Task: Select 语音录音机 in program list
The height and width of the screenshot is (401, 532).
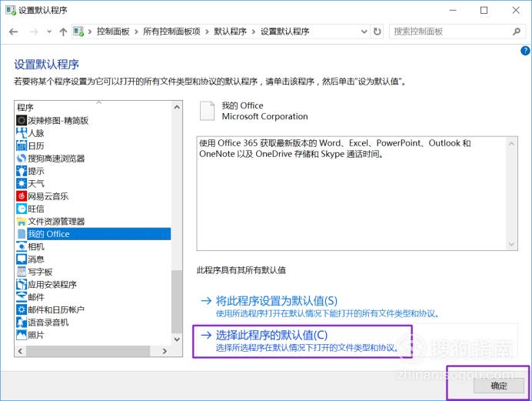Action: [x=48, y=322]
